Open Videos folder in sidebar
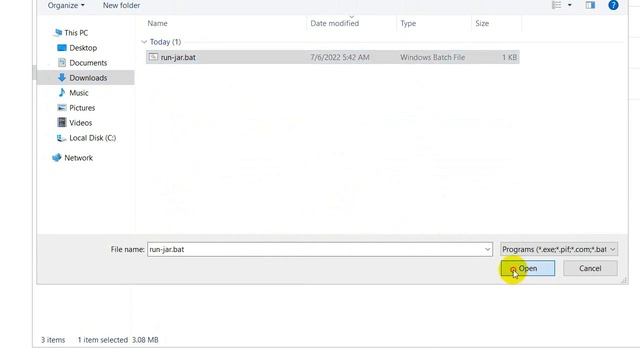640x360 pixels. click(80, 123)
